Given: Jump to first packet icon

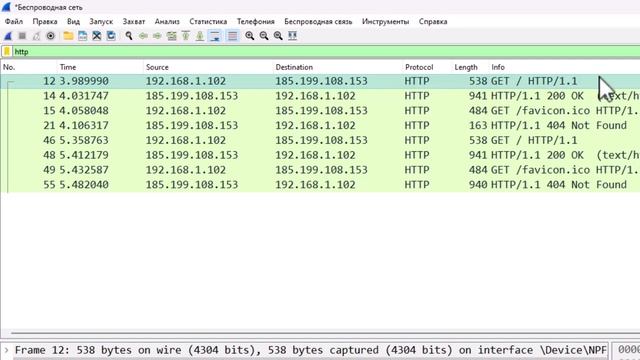Looking at the screenshot, I should (x=186, y=36).
